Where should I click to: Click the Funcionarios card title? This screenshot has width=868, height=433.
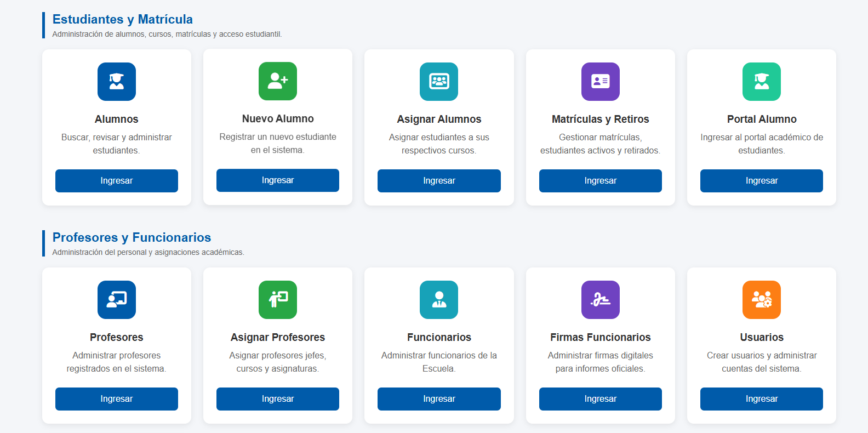coord(439,337)
